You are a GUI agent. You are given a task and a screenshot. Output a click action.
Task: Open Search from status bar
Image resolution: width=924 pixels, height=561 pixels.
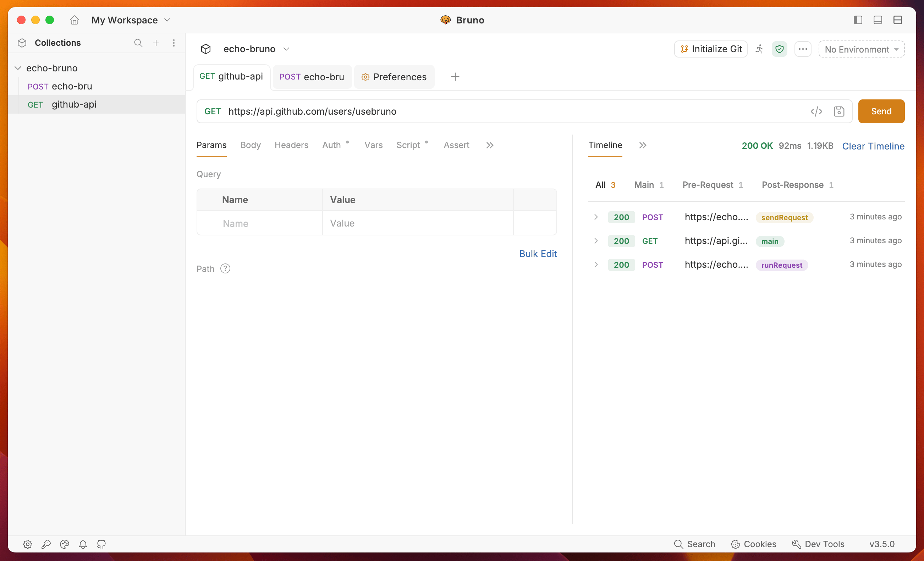point(694,544)
